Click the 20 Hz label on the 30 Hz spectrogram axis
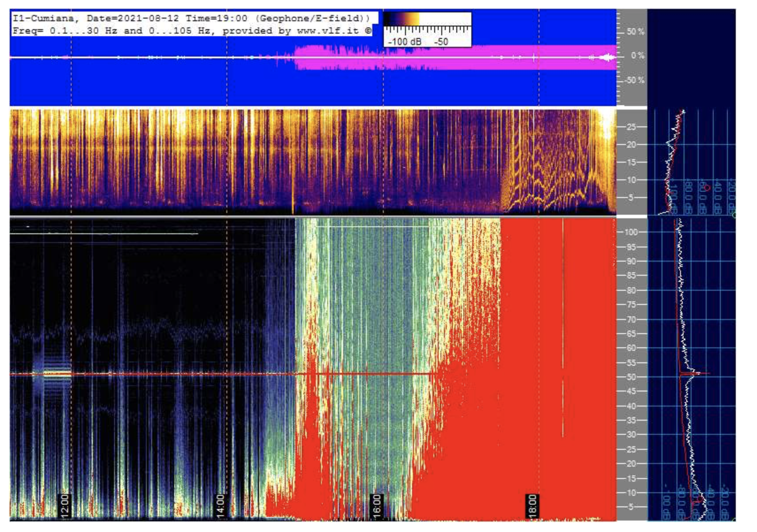Image resolution: width=757 pixels, height=532 pixels. tap(631, 144)
